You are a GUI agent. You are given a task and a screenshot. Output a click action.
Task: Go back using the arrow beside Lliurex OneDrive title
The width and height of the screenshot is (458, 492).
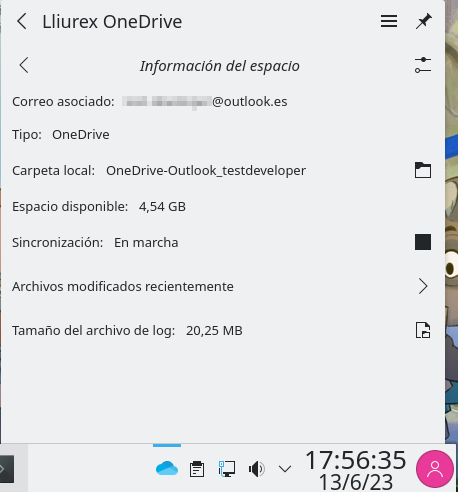tap(22, 21)
